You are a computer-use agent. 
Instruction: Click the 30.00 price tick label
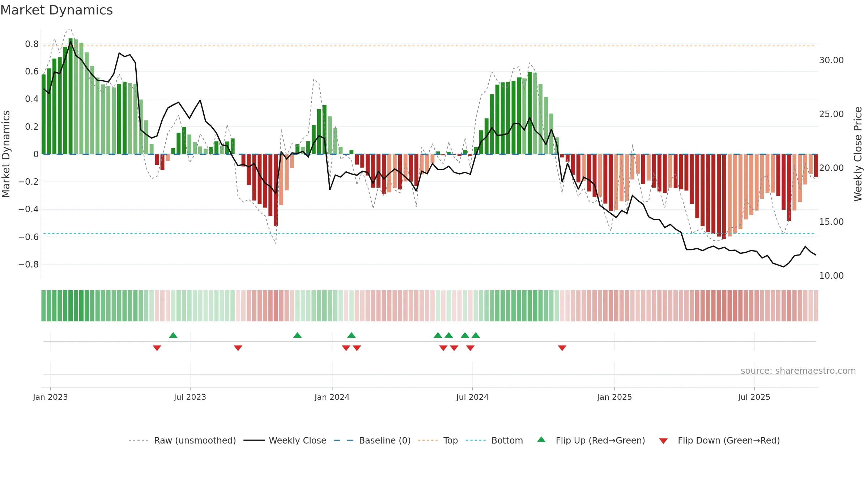pyautogui.click(x=831, y=60)
